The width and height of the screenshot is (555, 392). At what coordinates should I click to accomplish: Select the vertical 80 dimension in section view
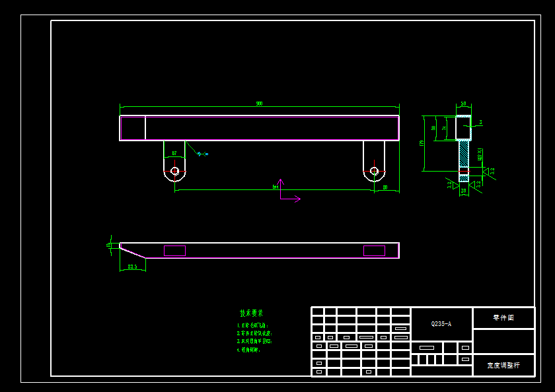pos(433,128)
